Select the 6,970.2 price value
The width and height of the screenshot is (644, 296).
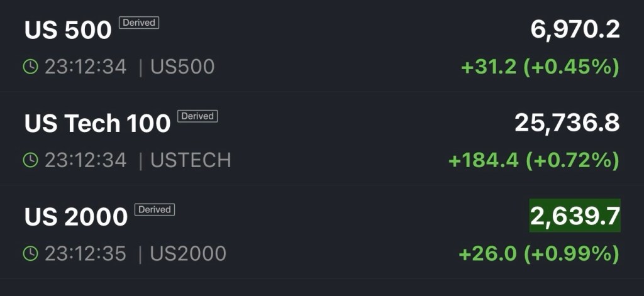[x=575, y=30]
